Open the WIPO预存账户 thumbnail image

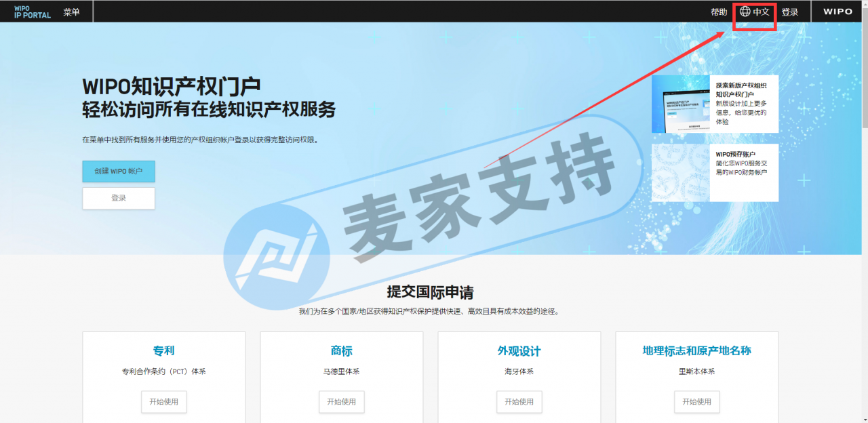(681, 172)
